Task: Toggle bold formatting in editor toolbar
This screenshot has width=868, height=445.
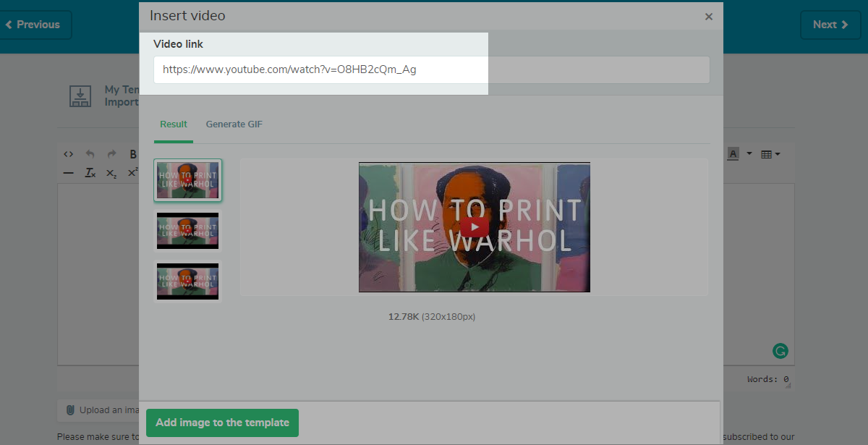Action: tap(133, 154)
